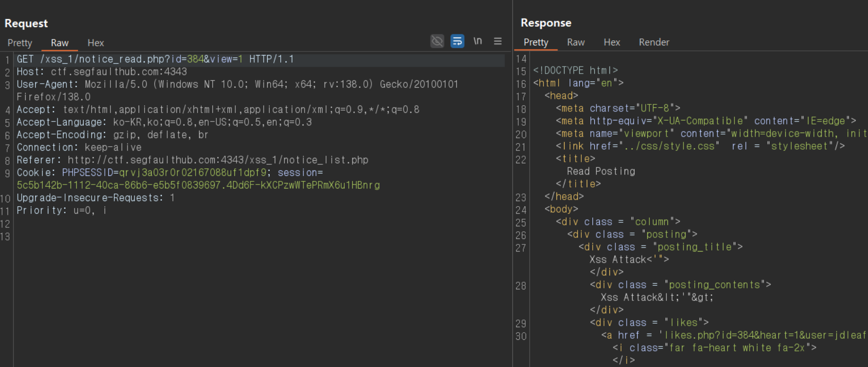The image size is (868, 367).
Task: Click the escaped Xss Attack&lt; content
Action: tap(657, 297)
